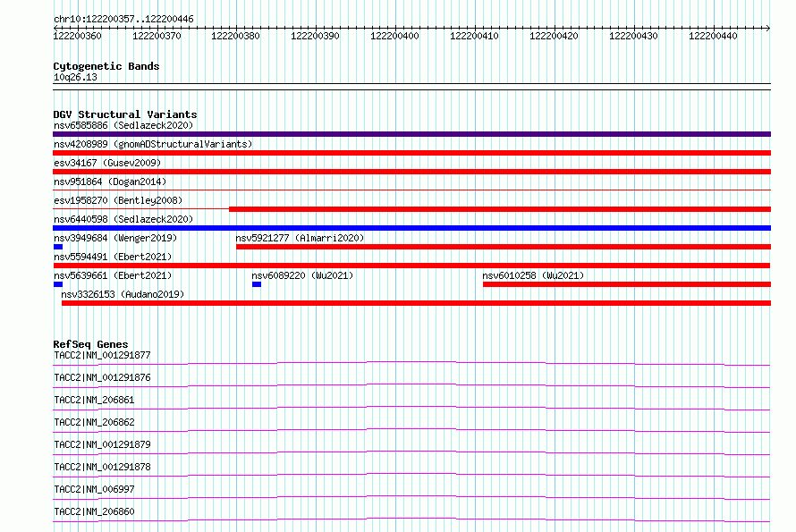Open transcript TACC2|NM_001291879
Image resolution: width=796 pixels, height=532 pixels.
102,444
